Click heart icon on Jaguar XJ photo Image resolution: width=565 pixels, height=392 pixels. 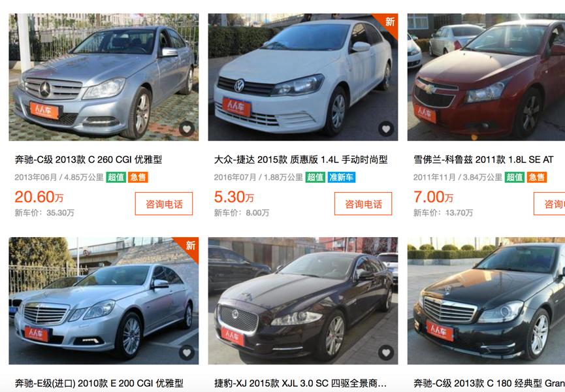click(386, 352)
